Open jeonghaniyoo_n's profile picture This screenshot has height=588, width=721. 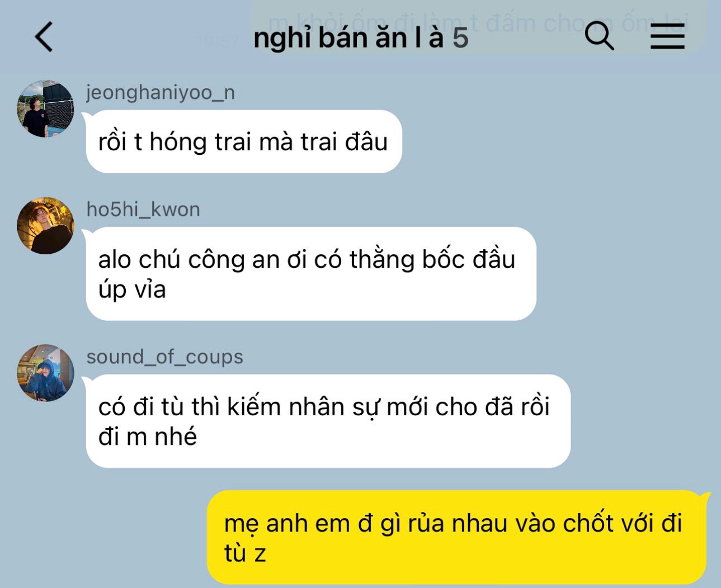click(45, 109)
